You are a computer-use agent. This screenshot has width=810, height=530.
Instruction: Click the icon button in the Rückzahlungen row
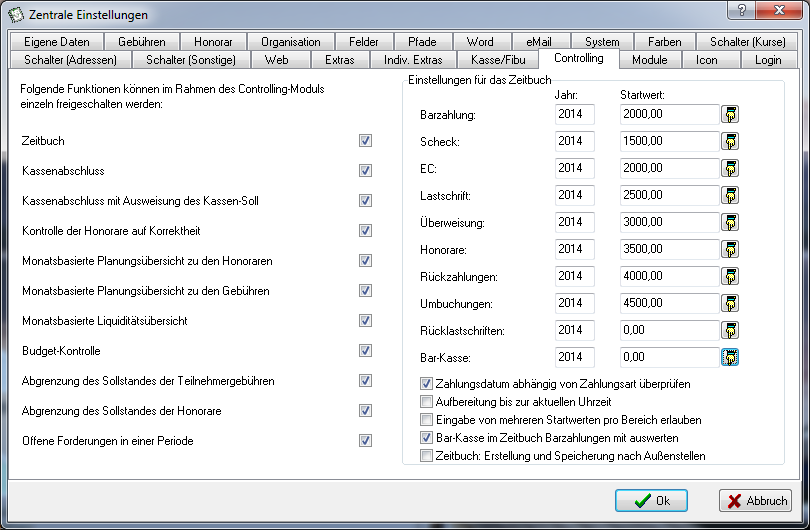pyautogui.click(x=730, y=276)
